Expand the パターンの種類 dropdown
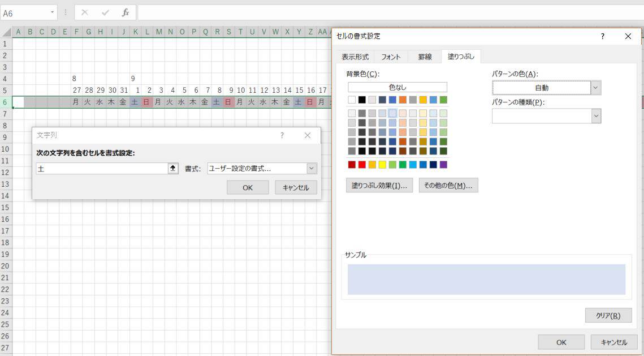The width and height of the screenshot is (644, 356). tap(595, 116)
